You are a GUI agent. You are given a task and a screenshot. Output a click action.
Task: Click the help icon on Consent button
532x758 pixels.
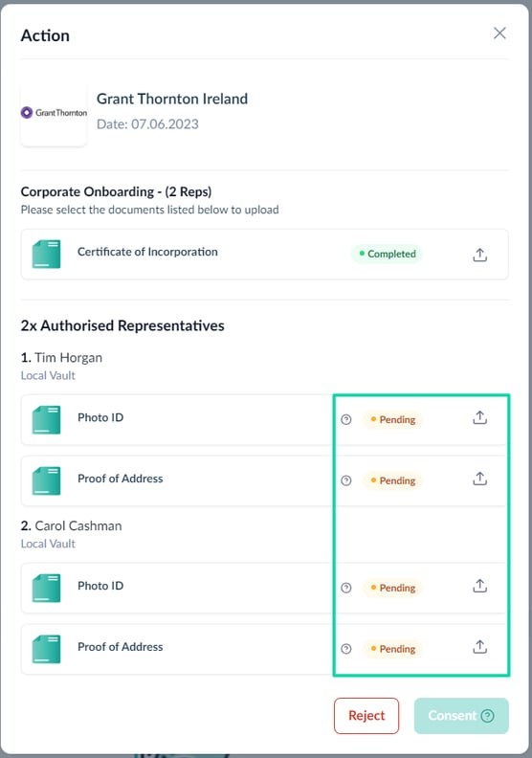[x=488, y=716]
